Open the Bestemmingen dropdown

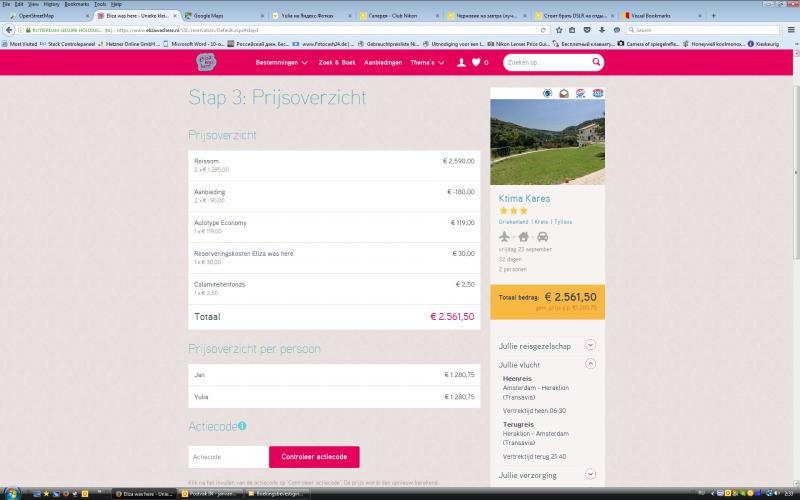pos(282,62)
